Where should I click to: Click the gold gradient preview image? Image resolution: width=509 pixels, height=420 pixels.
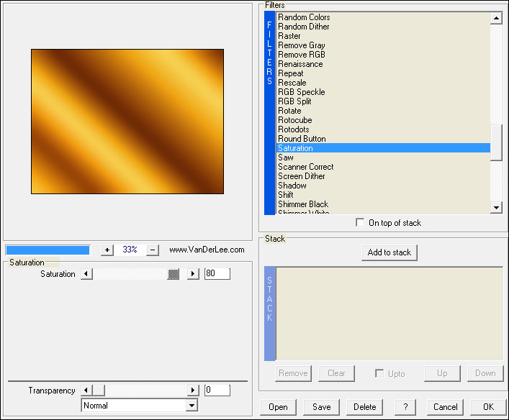(x=127, y=122)
